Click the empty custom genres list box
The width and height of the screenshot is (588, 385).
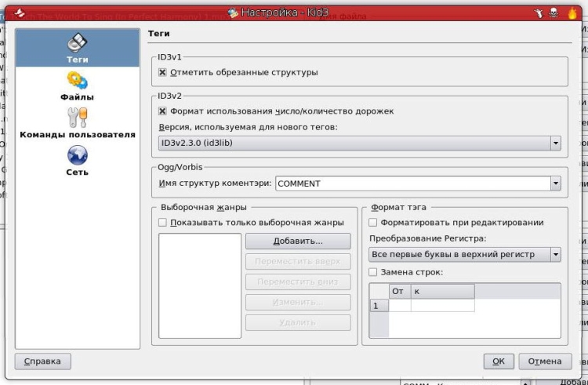[200, 285]
